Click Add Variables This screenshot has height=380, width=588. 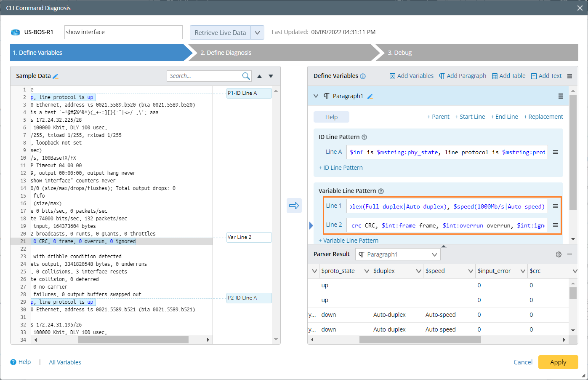point(411,76)
